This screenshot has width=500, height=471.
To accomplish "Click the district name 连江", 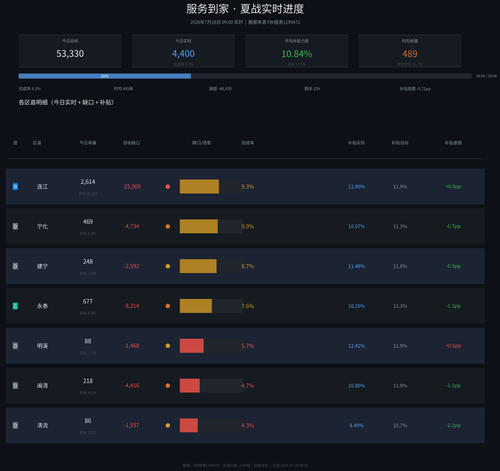I will [42, 187].
